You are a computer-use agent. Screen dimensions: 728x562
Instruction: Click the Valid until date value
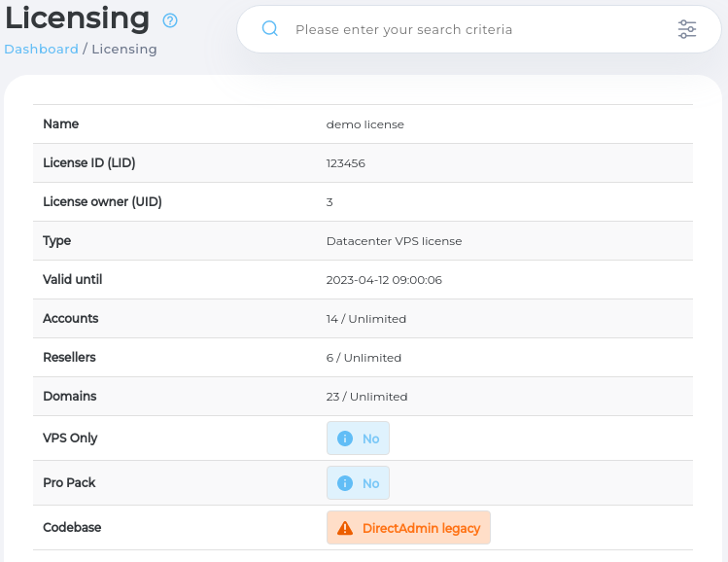[384, 280]
